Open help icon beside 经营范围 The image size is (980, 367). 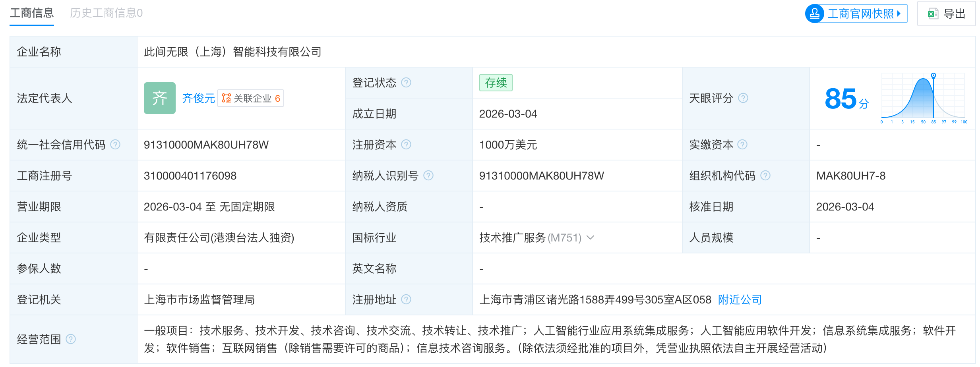pyautogui.click(x=72, y=340)
